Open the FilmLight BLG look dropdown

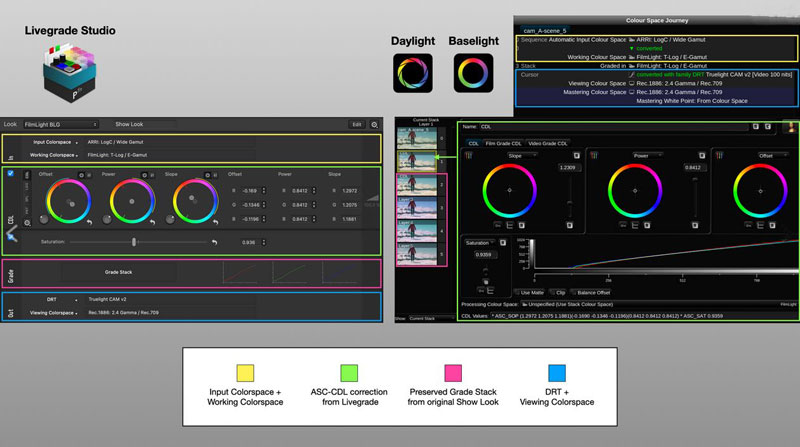click(61, 125)
